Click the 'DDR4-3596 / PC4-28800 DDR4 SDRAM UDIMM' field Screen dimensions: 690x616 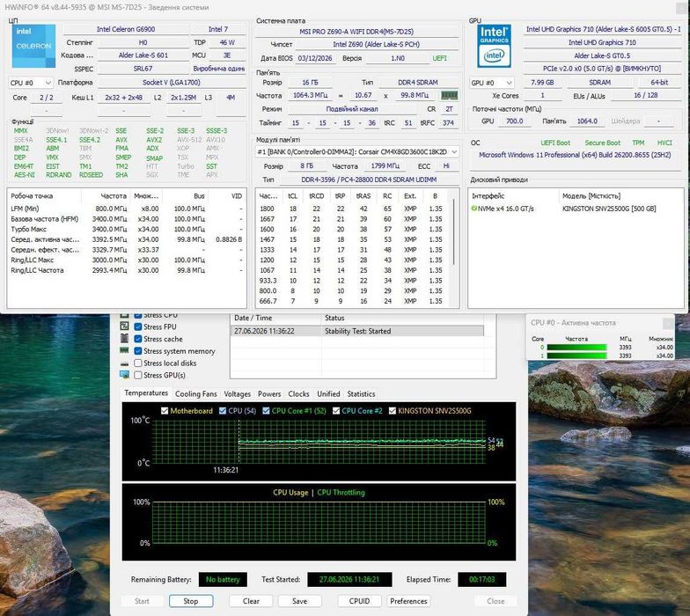pos(369,180)
